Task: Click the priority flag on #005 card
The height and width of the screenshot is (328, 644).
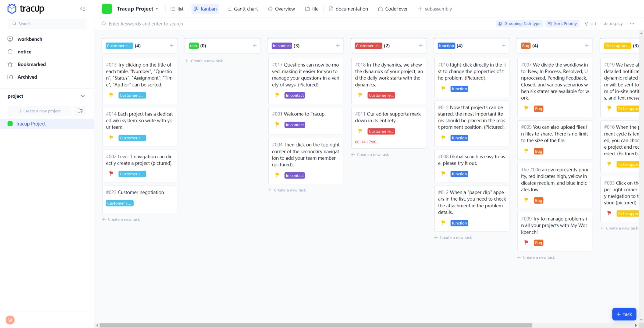Action: coord(526,151)
